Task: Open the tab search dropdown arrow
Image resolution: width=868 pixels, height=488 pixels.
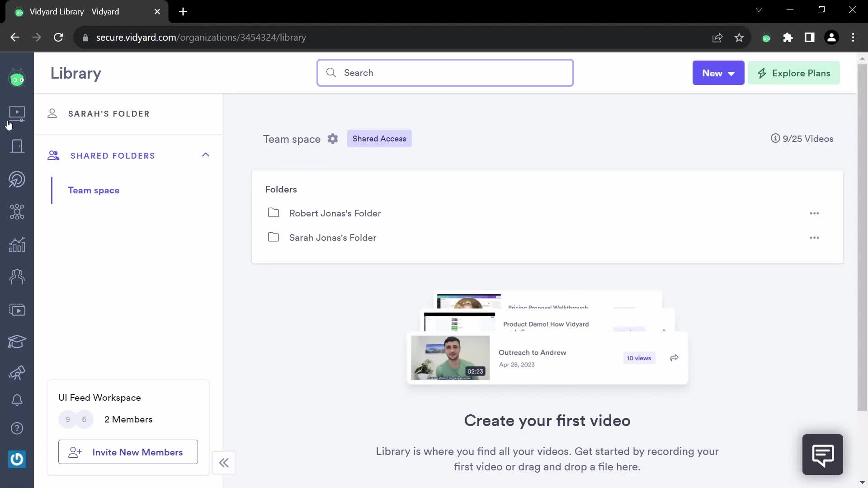Action: (x=759, y=10)
